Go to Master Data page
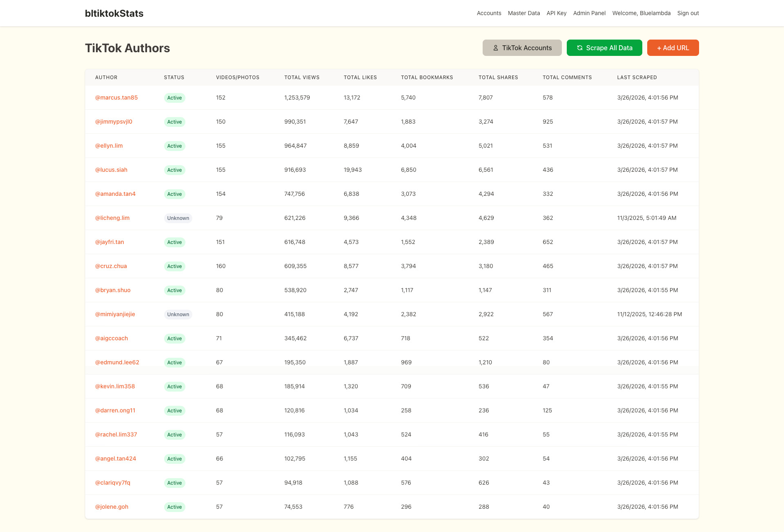784x532 pixels. [523, 13]
